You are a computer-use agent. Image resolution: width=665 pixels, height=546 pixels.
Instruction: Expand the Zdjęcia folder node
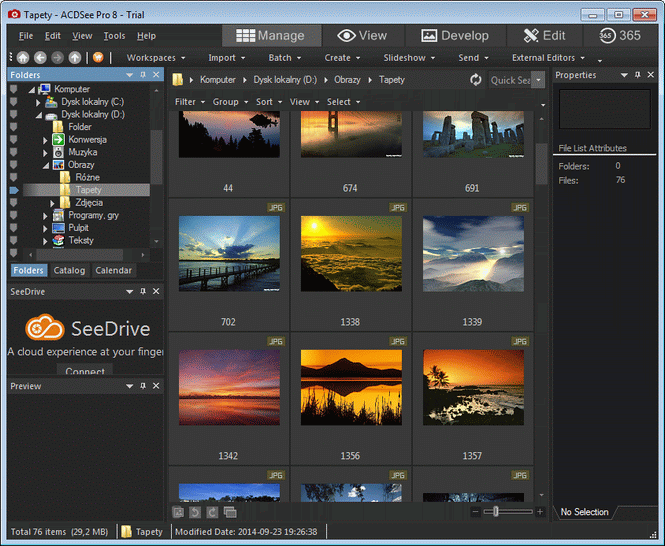coord(52,203)
